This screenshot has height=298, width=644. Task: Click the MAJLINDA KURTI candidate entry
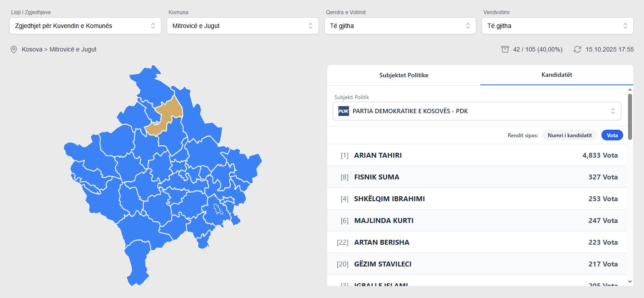tap(477, 221)
